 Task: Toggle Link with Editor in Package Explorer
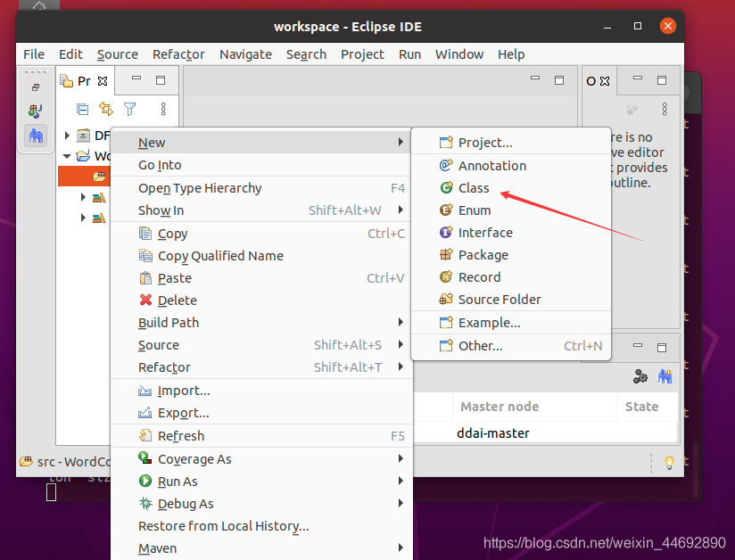(x=107, y=108)
